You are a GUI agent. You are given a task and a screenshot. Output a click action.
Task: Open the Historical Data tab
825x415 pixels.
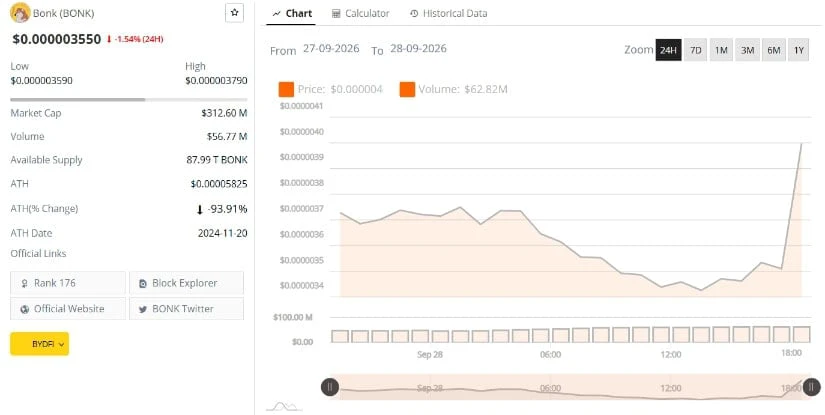coord(448,14)
